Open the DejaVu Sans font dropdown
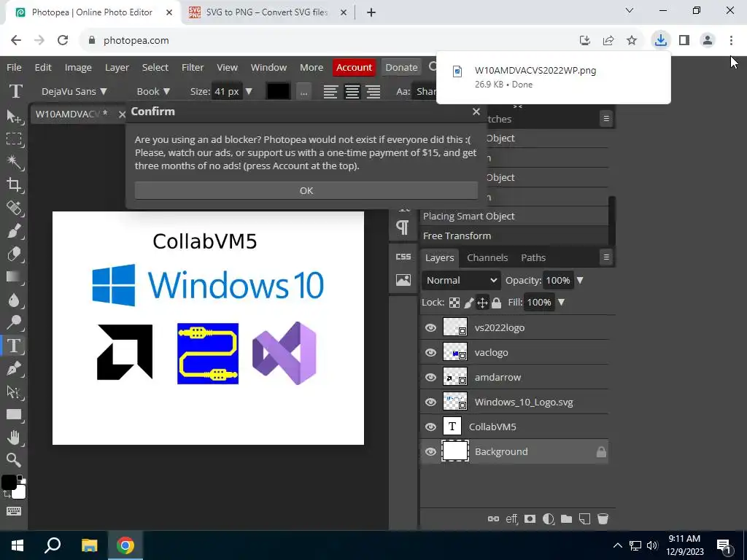The width and height of the screenshot is (747, 560). [74, 91]
